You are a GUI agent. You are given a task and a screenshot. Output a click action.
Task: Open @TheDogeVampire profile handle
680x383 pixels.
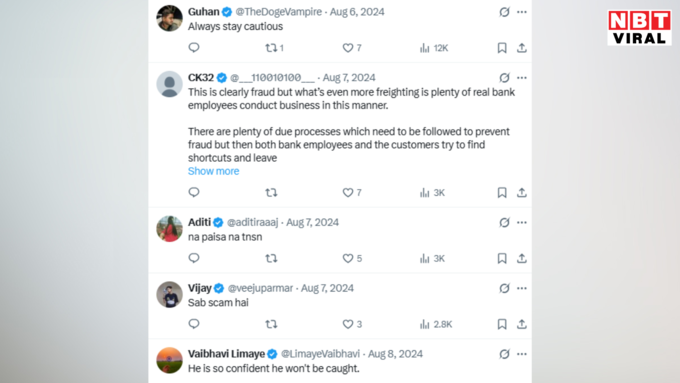click(278, 12)
